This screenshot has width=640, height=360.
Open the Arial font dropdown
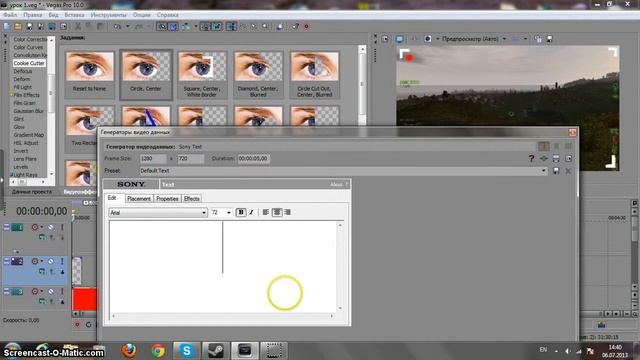coord(204,213)
